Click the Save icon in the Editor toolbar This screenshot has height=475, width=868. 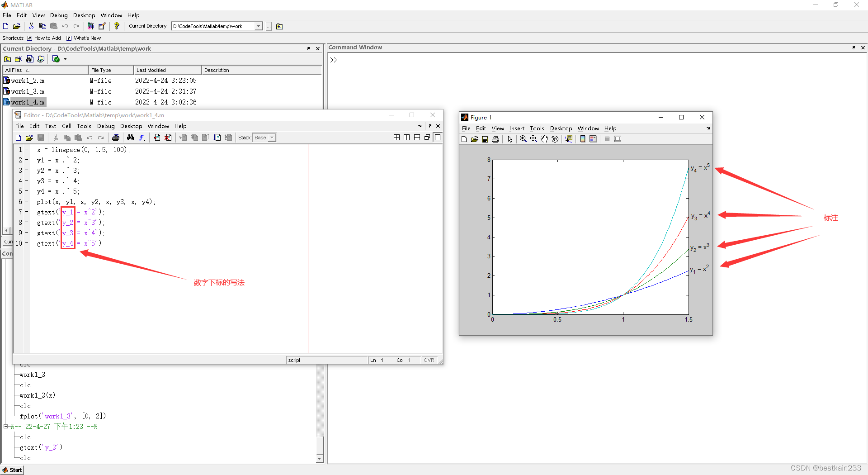tap(41, 138)
